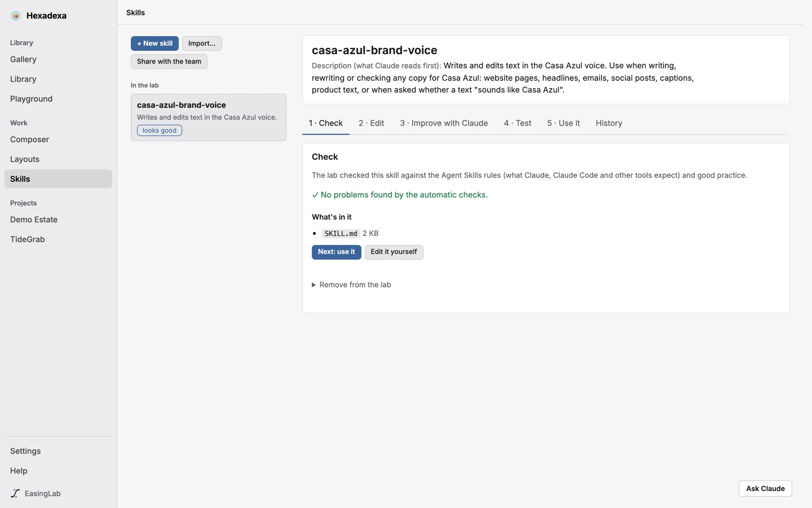Switch to the 1 · Check tab
Screen dimensions: 812x508
325,123
